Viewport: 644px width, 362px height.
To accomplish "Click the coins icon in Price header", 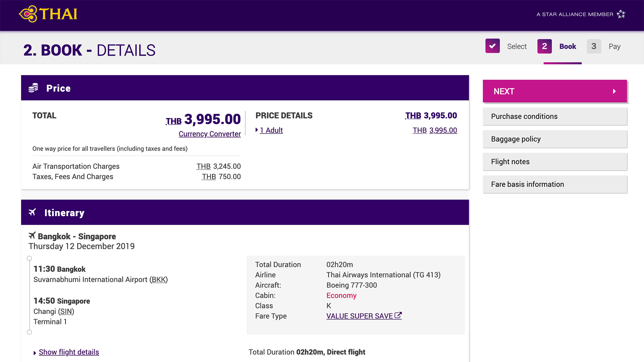I will click(x=34, y=88).
